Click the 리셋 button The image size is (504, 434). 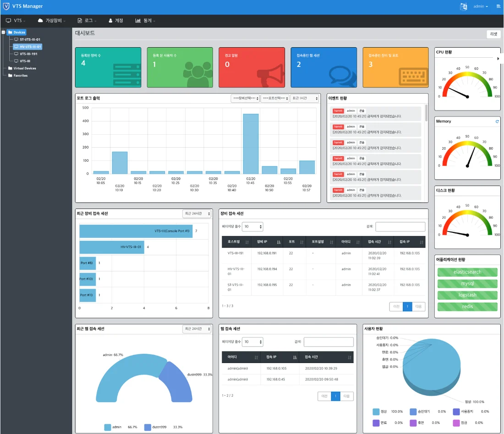493,34
